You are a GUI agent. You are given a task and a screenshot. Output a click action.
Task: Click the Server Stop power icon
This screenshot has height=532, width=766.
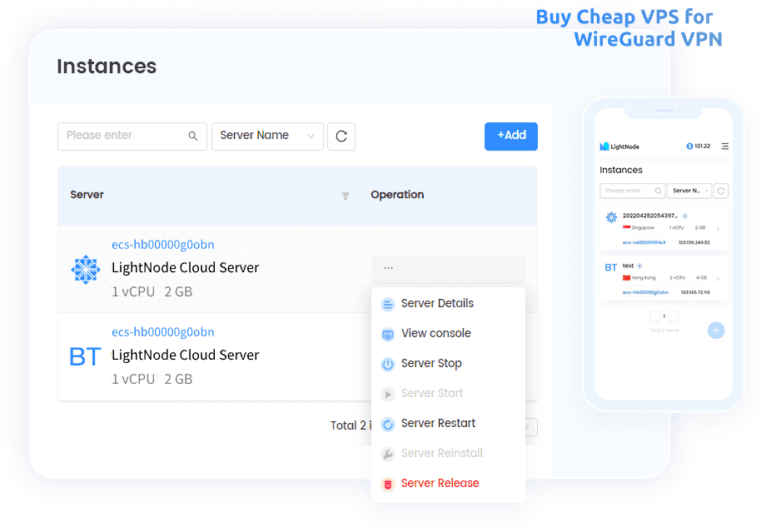point(388,365)
